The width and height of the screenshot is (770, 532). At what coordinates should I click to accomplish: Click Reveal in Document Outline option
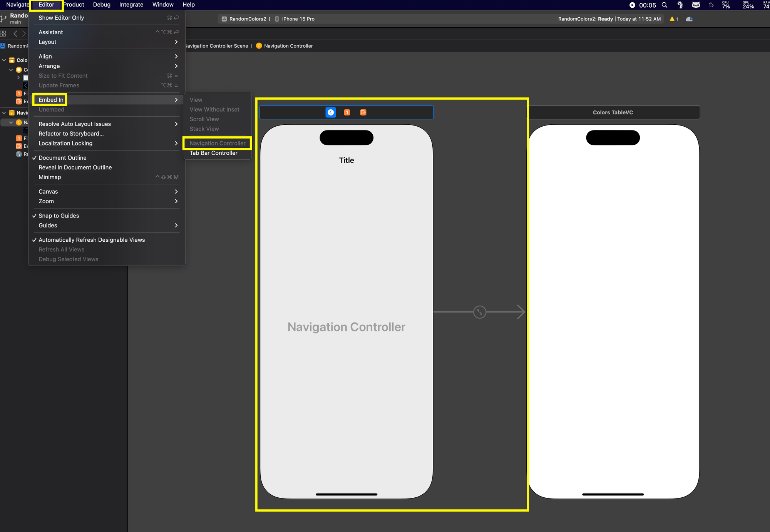pos(75,167)
